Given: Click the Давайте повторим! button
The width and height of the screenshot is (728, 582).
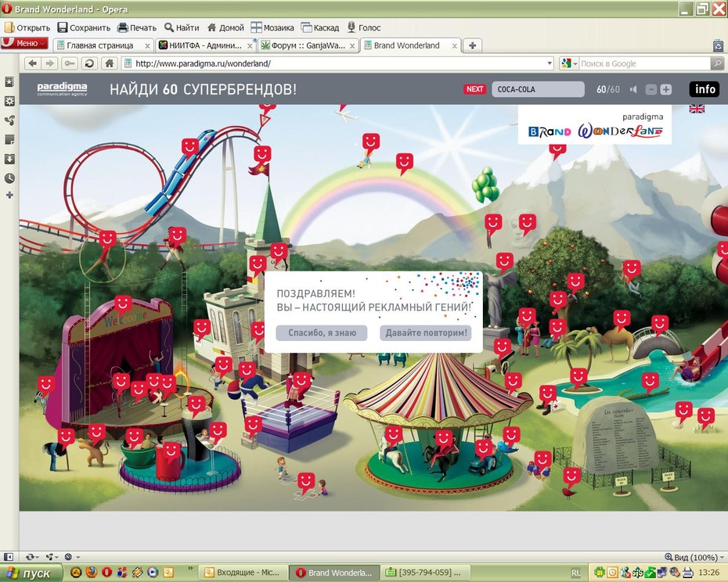Looking at the screenshot, I should point(426,332).
